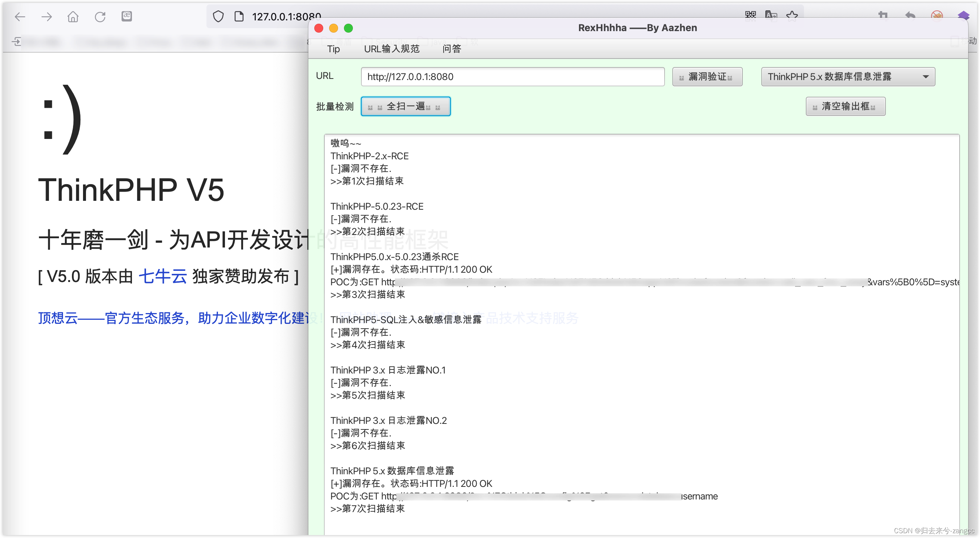Click the red blocked extension icon

937,16
